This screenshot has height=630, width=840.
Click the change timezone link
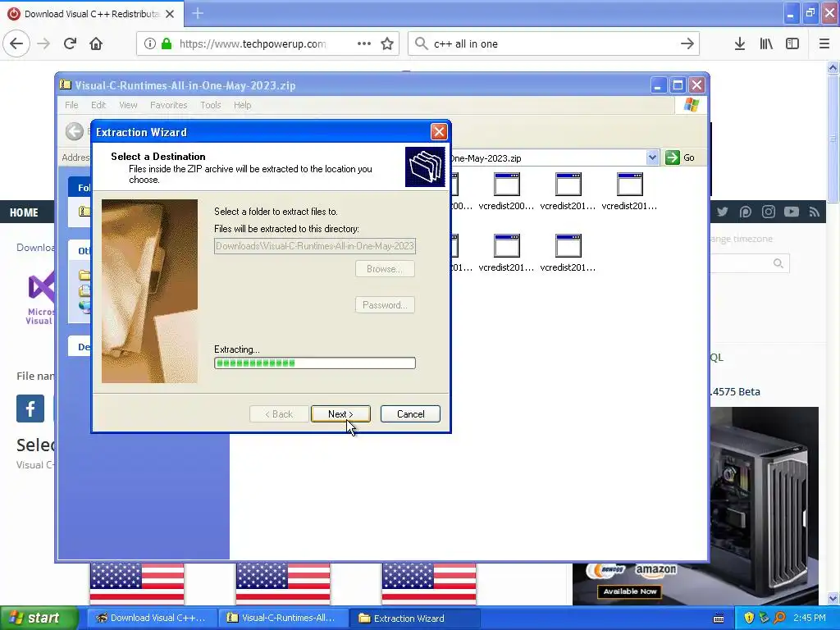click(742, 239)
